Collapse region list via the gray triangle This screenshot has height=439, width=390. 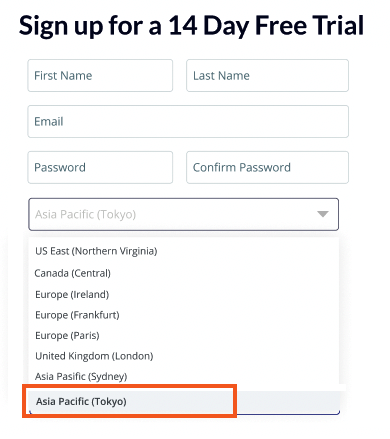[323, 214]
